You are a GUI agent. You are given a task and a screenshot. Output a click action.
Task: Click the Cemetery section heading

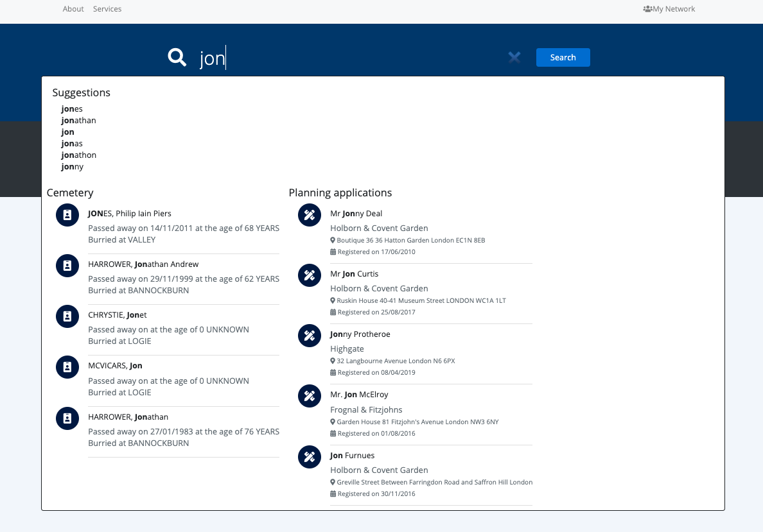pos(70,193)
